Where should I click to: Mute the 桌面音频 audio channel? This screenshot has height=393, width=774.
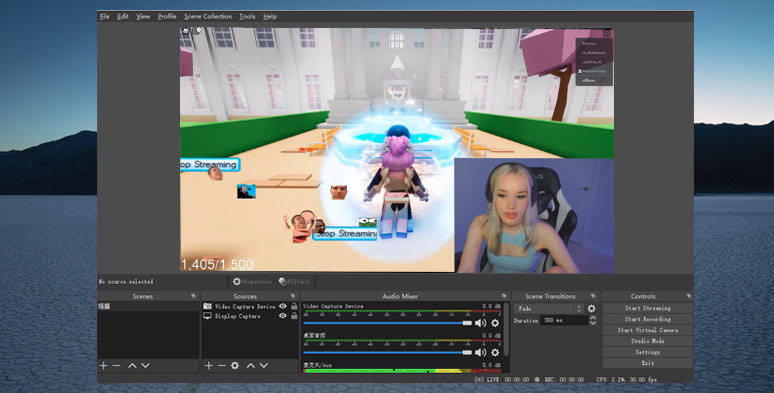pyautogui.click(x=480, y=353)
